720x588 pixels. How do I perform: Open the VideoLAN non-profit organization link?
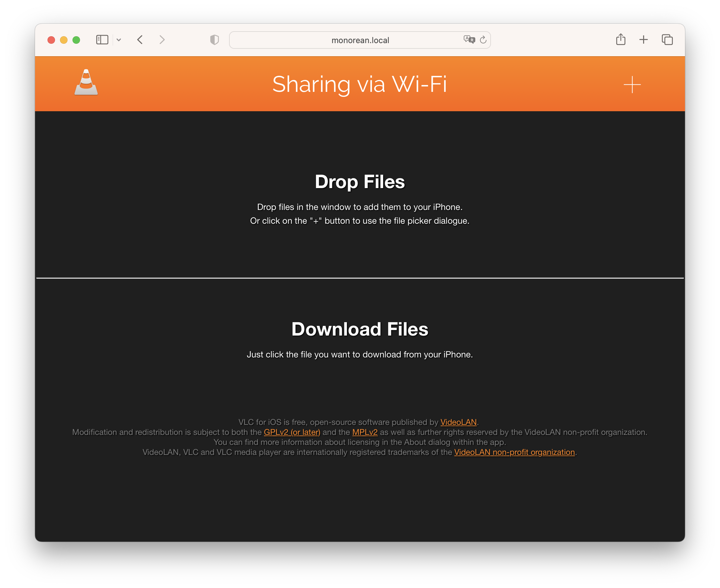pos(514,452)
